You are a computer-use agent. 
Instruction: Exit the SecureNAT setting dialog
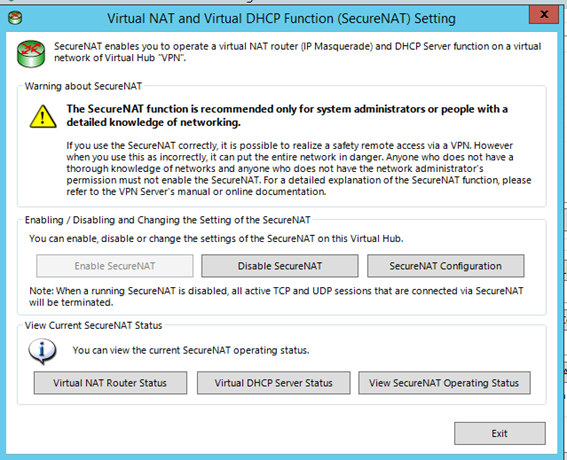click(500, 433)
